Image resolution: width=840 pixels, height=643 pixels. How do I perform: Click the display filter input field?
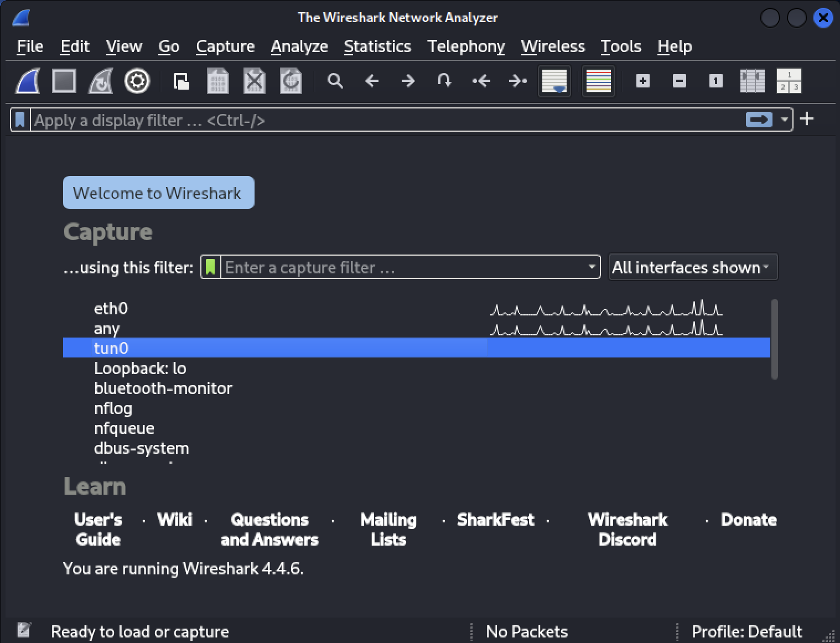pos(387,120)
